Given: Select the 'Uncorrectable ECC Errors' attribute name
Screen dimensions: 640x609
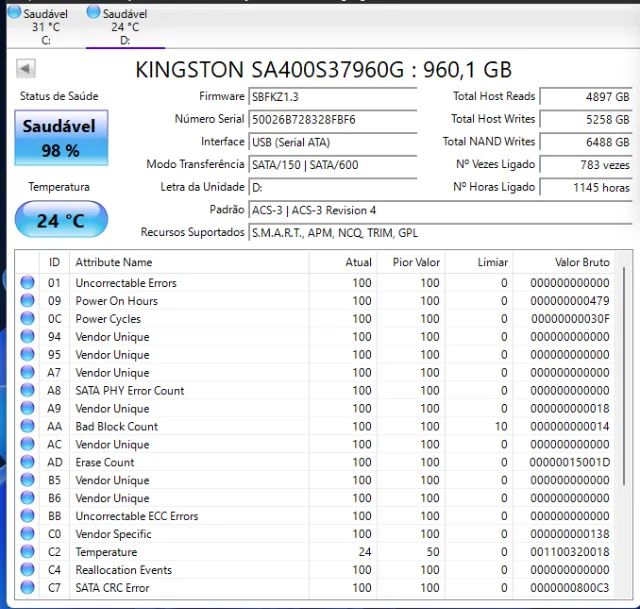Looking at the screenshot, I should click(137, 516).
